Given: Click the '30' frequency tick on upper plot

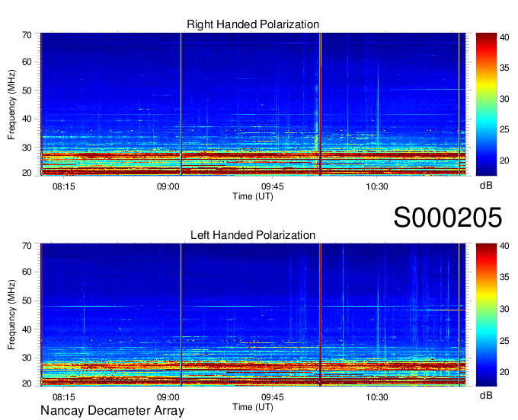Looking at the screenshot, I should [x=27, y=148].
